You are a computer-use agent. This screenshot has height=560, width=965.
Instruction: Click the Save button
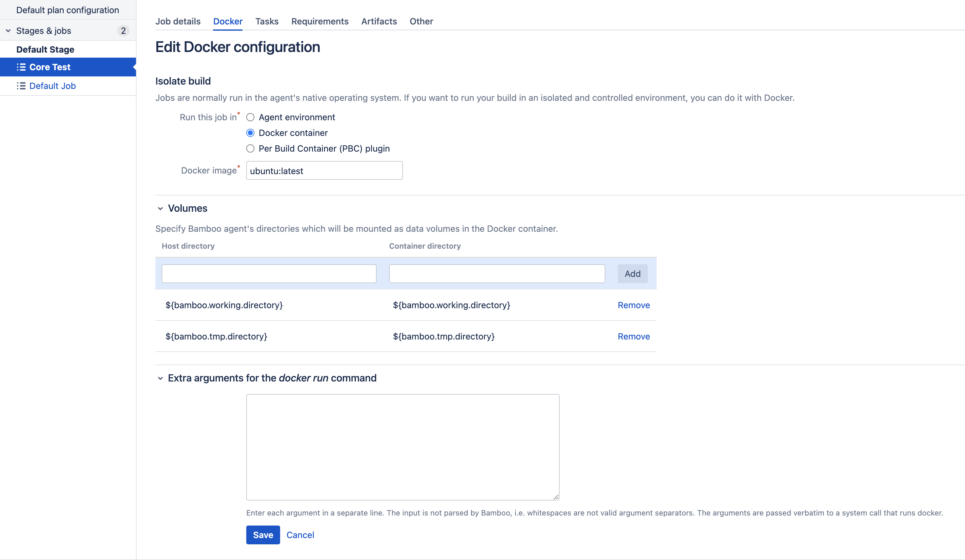click(263, 535)
